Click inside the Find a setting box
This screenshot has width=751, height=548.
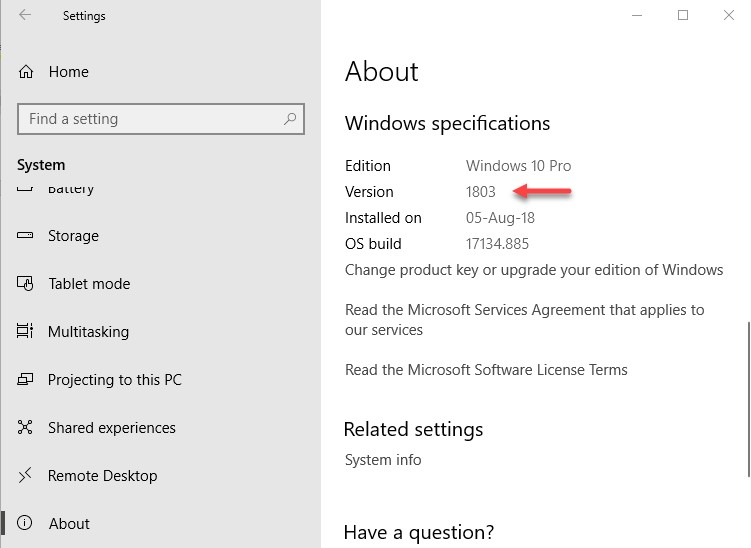click(x=161, y=119)
